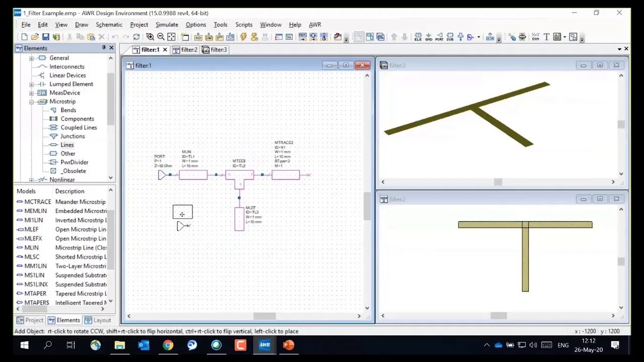Pin the Elements panel with pushpin icon
The image size is (644, 362).
pos(104,48)
